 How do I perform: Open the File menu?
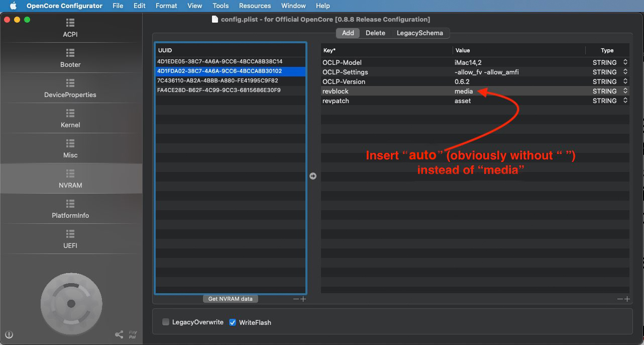pos(118,6)
